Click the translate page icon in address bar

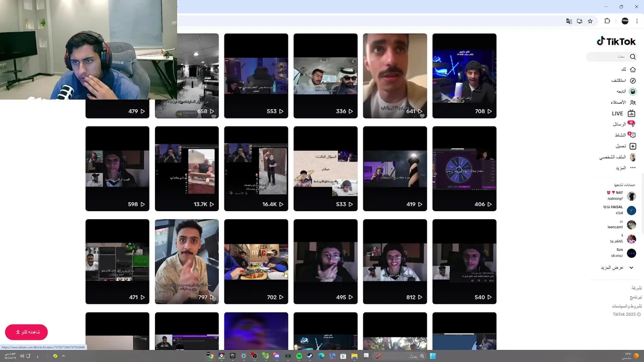point(569,21)
